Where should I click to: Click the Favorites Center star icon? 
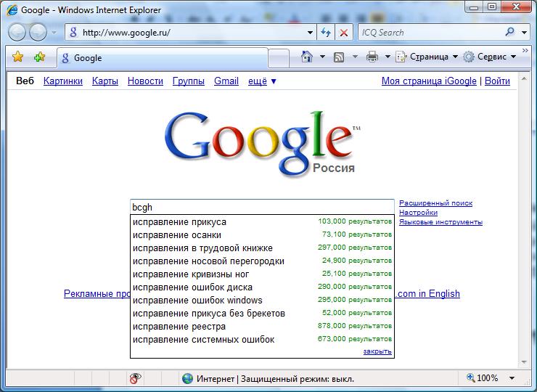pos(18,57)
